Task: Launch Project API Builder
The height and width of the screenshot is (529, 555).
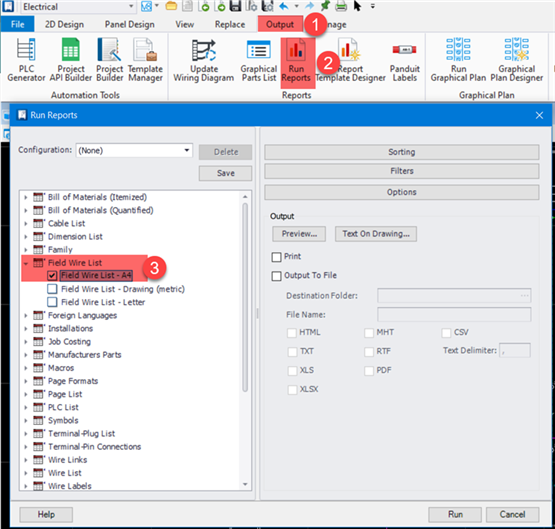Action: coord(70,60)
